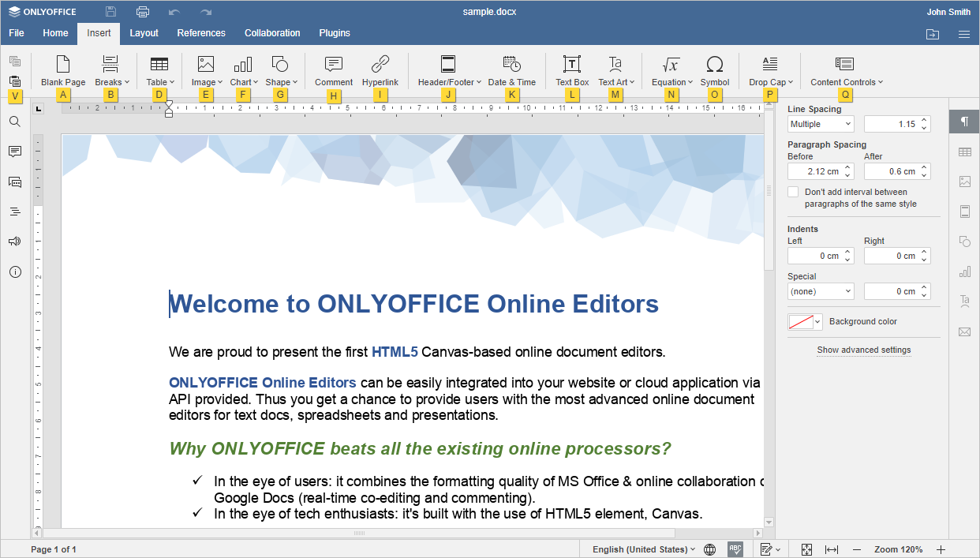
Task: Open the Comments panel in the left sidebar
Action: [x=14, y=152]
